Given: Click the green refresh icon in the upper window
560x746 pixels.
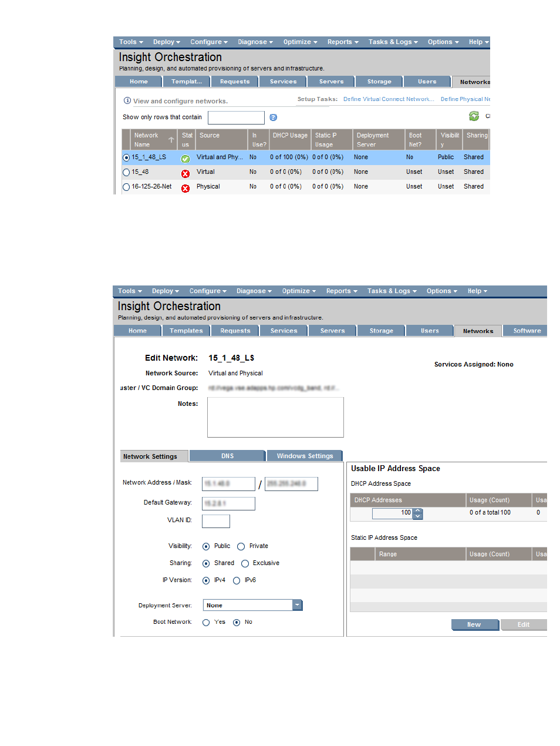Looking at the screenshot, I should (474, 116).
